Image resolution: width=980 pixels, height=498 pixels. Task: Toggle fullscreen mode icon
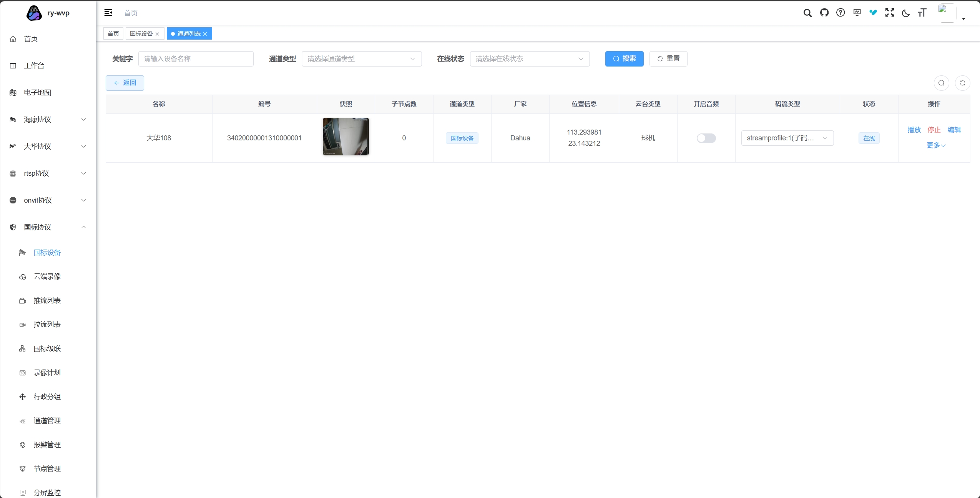[889, 13]
